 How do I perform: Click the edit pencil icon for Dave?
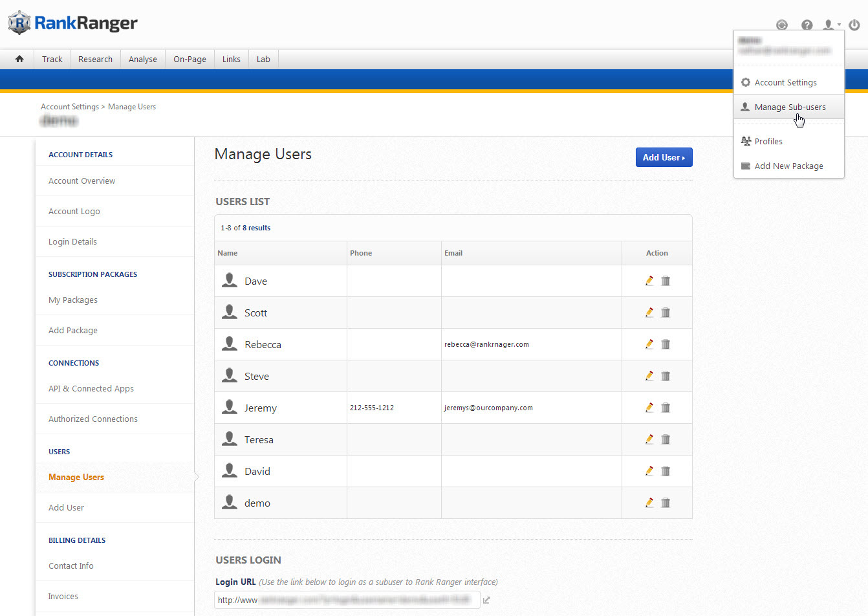[x=649, y=281]
